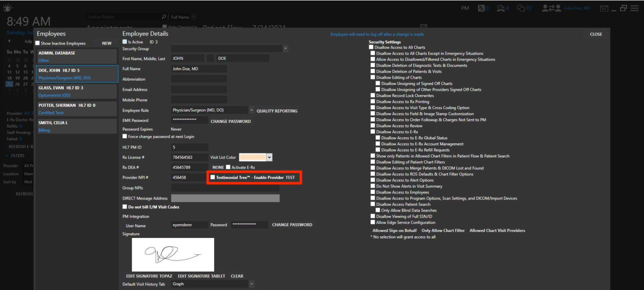Click the eye logo icon top-left
Screen dimensions: 644x290
coord(8,8)
